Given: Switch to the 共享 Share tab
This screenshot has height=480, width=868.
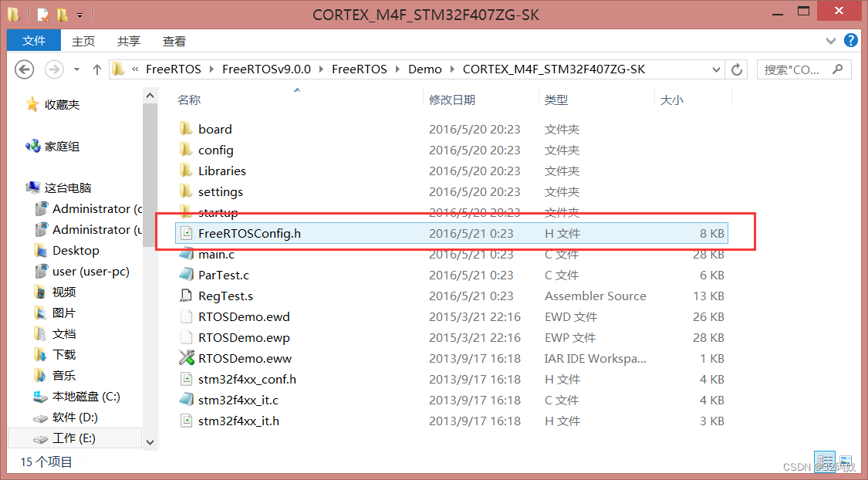Looking at the screenshot, I should point(128,41).
